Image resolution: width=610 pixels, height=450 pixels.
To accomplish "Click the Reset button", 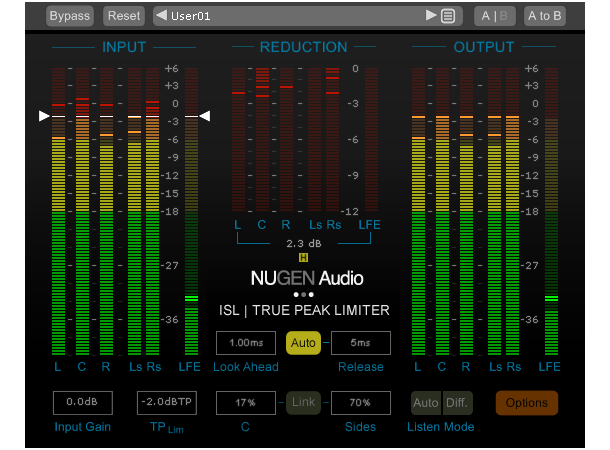I will [124, 16].
